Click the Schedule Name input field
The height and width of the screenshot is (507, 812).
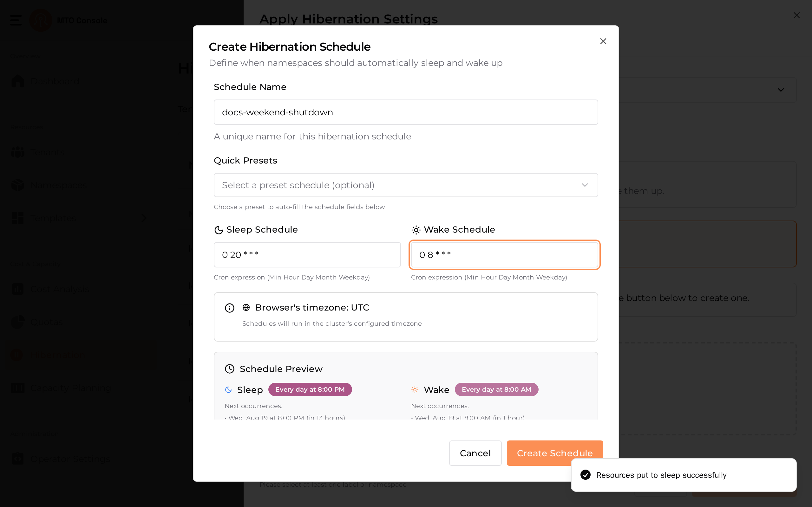coord(406,112)
